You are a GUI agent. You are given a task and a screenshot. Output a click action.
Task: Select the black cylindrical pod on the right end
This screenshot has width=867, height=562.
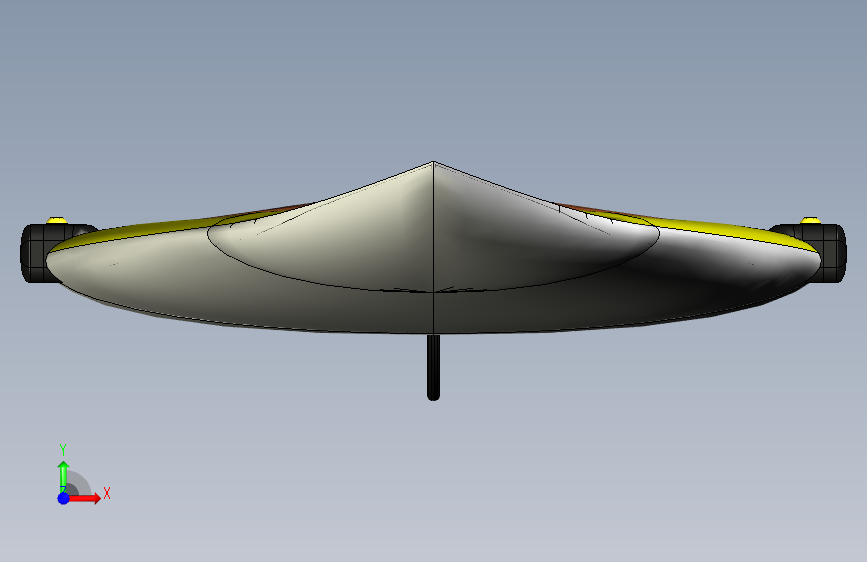[x=832, y=253]
